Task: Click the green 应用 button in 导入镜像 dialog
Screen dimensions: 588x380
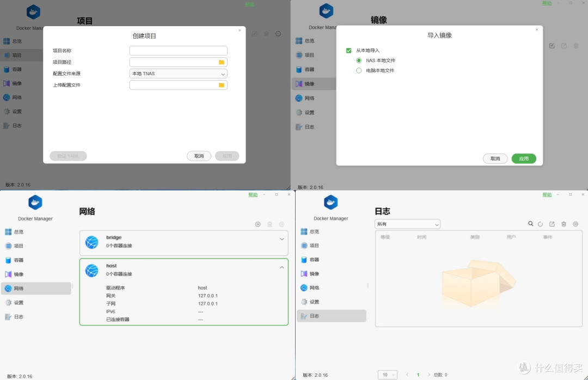Action: [x=524, y=158]
